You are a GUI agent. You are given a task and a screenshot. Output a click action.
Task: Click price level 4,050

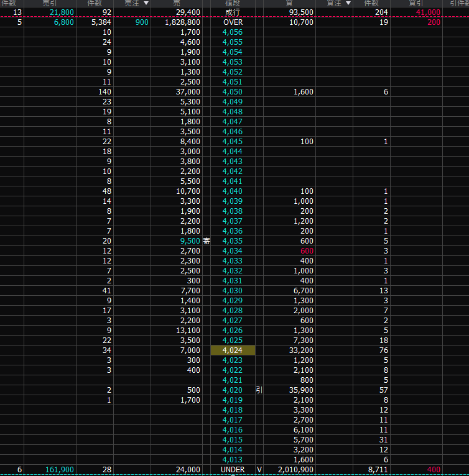coord(233,92)
